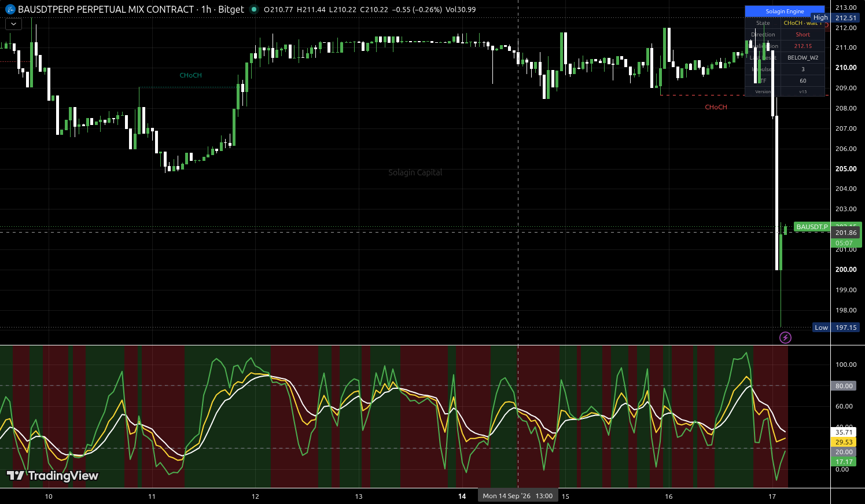This screenshot has height=504, width=865.
Task: Click the High 212.51 price label
Action: click(835, 18)
